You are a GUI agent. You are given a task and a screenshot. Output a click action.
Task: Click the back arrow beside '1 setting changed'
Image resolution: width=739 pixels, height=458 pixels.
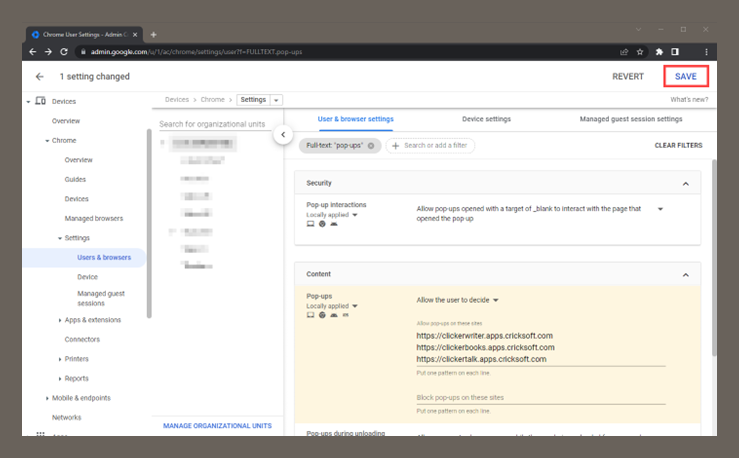(40, 76)
